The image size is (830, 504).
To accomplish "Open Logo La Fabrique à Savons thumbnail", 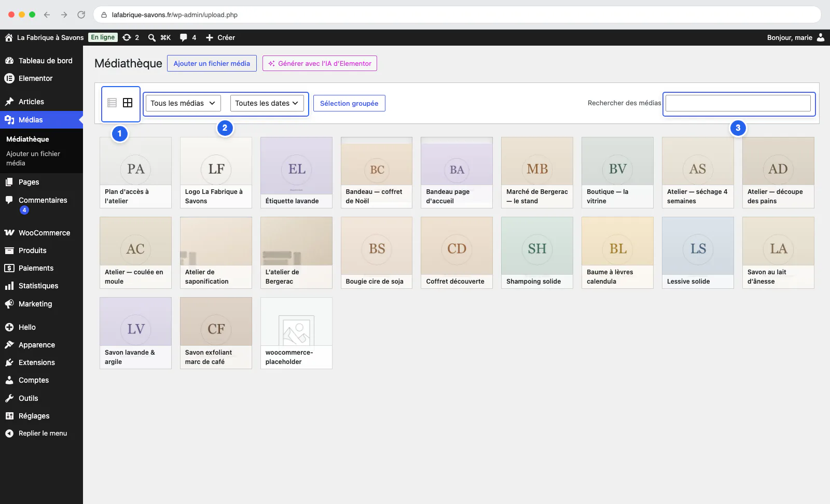I will [216, 173].
